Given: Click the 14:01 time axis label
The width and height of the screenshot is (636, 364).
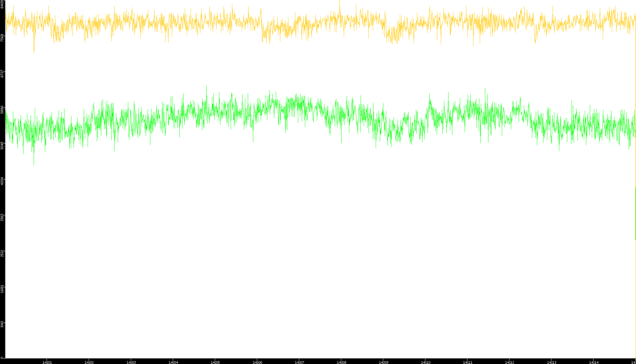Looking at the screenshot, I should click(x=47, y=362).
